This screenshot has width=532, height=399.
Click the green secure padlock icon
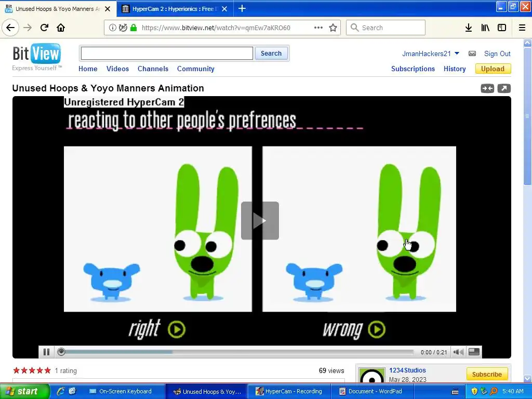[134, 28]
